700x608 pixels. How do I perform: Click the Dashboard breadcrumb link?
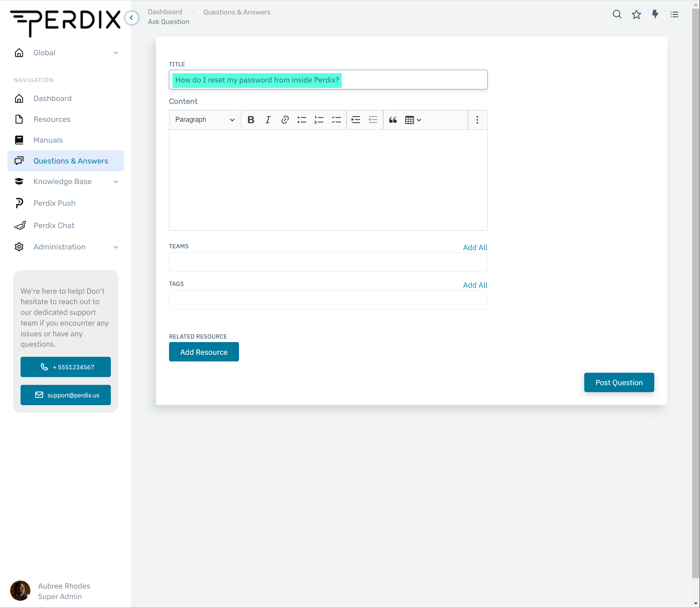(165, 12)
